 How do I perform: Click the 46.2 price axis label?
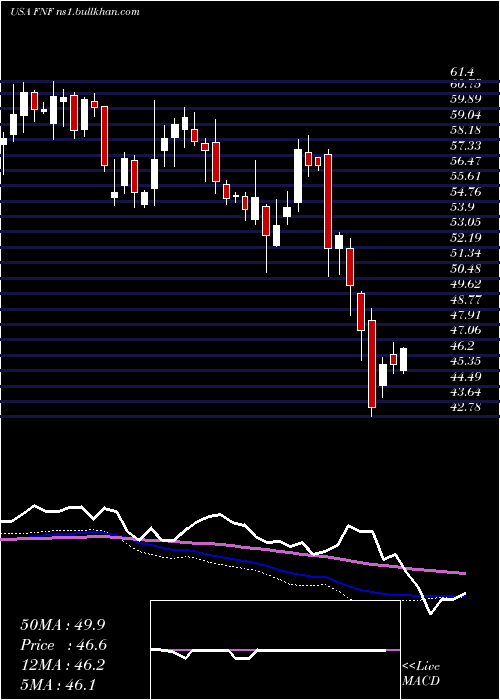point(462,346)
